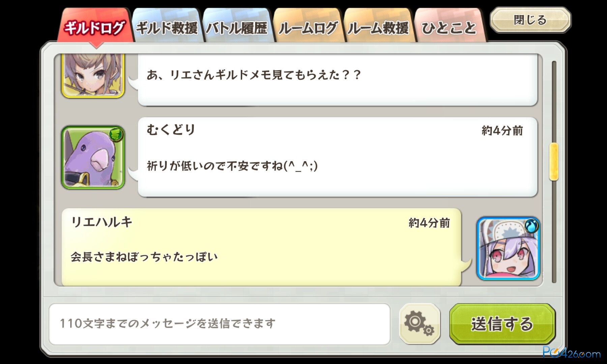The image size is (607, 364).
Task: Switch to the バトル履歴 tab
Action: 237,27
